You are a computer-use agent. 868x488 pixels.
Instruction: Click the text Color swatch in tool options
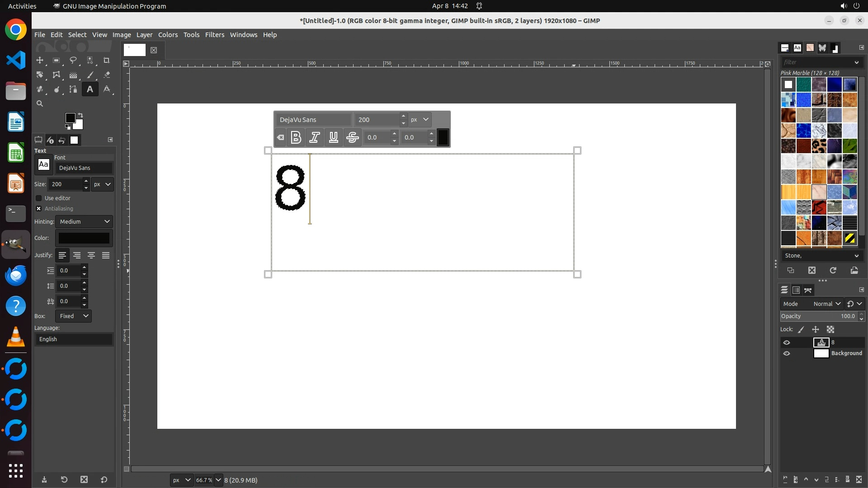[84, 238]
